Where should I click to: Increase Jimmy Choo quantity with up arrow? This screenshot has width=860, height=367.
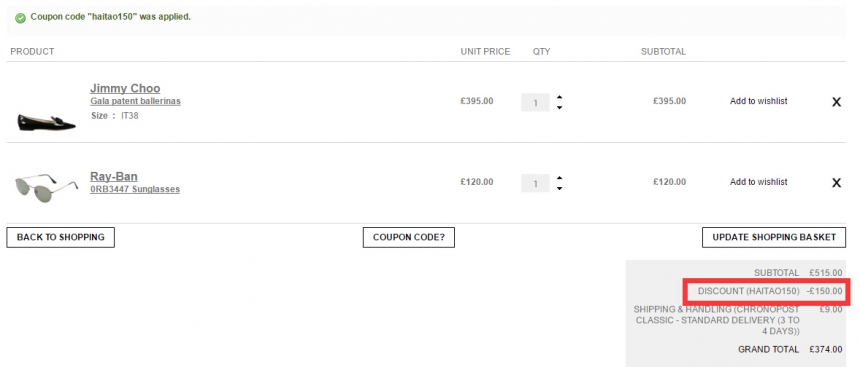pyautogui.click(x=559, y=97)
